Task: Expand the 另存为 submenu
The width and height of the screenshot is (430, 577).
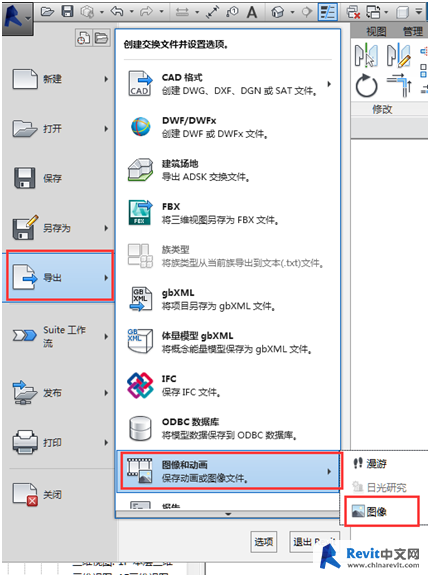Action: pyautogui.click(x=59, y=228)
